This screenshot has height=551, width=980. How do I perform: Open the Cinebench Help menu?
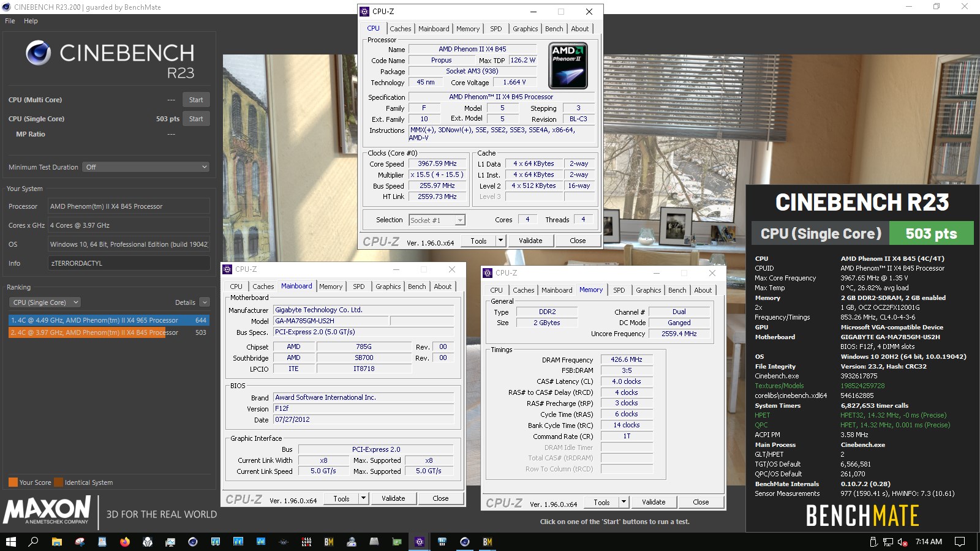pos(31,21)
